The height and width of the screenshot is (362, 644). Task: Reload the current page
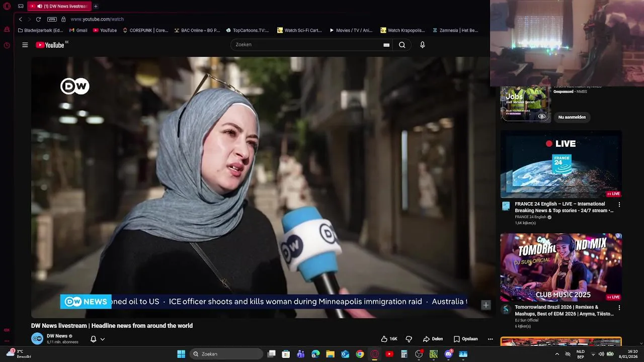tap(38, 19)
